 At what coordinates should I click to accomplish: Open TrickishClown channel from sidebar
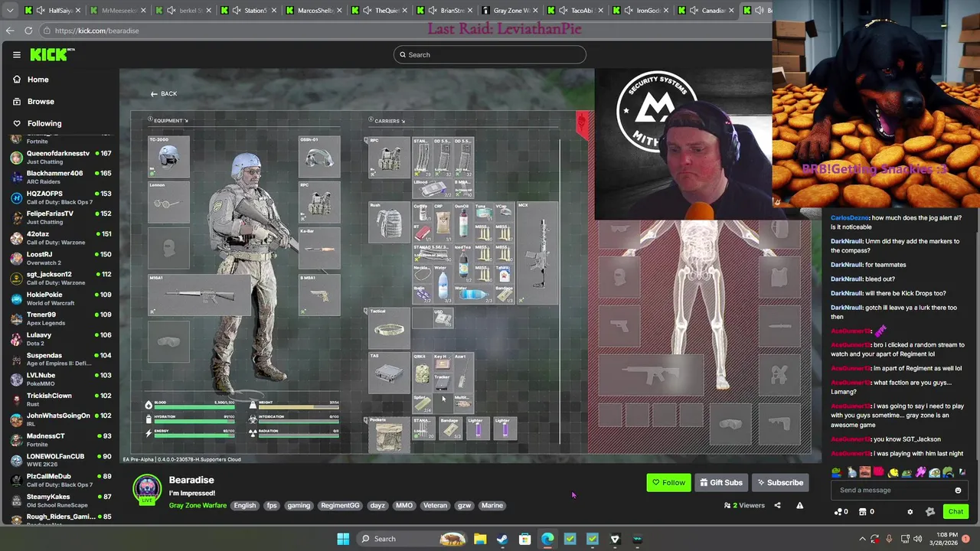coord(61,400)
